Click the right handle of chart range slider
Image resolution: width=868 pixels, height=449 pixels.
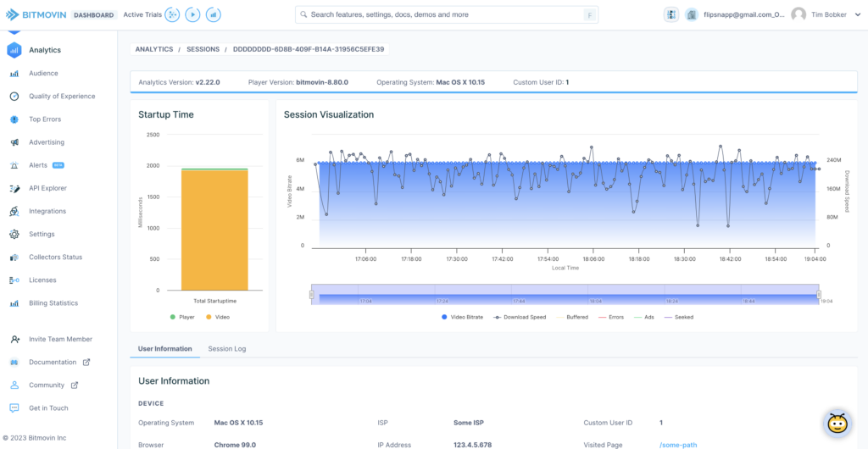pos(820,296)
